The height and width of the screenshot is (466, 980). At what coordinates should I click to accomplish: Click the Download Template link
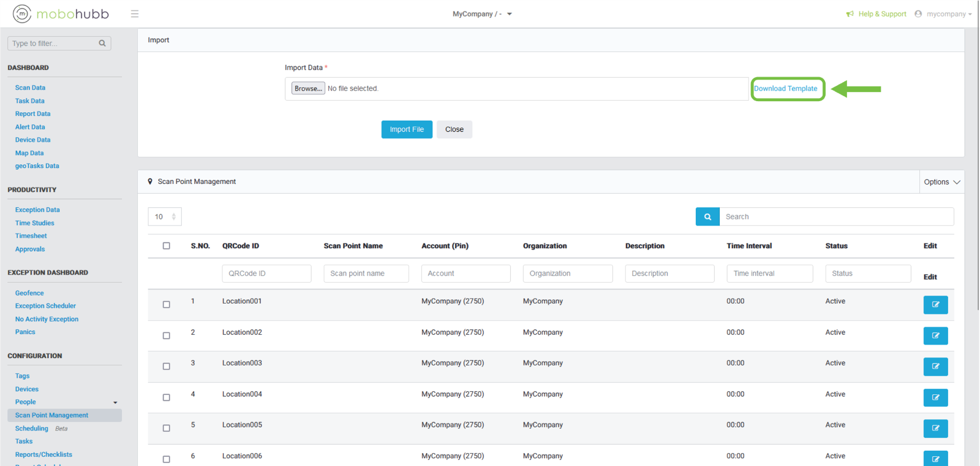785,89
